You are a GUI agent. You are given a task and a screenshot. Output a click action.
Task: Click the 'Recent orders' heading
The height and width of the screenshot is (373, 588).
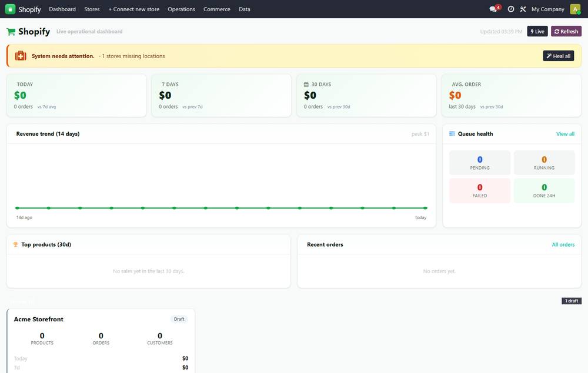325,244
